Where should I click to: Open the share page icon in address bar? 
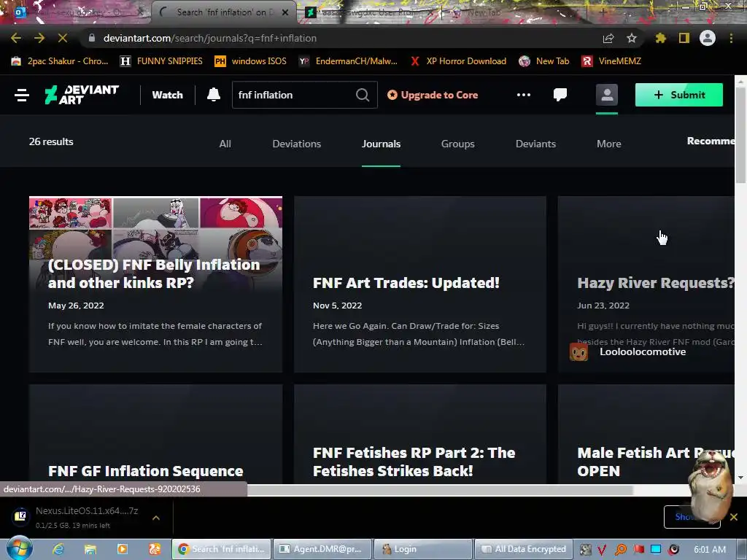click(x=608, y=38)
